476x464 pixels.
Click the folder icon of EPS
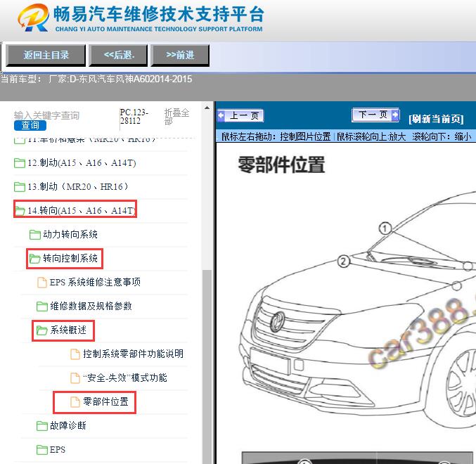[42, 450]
